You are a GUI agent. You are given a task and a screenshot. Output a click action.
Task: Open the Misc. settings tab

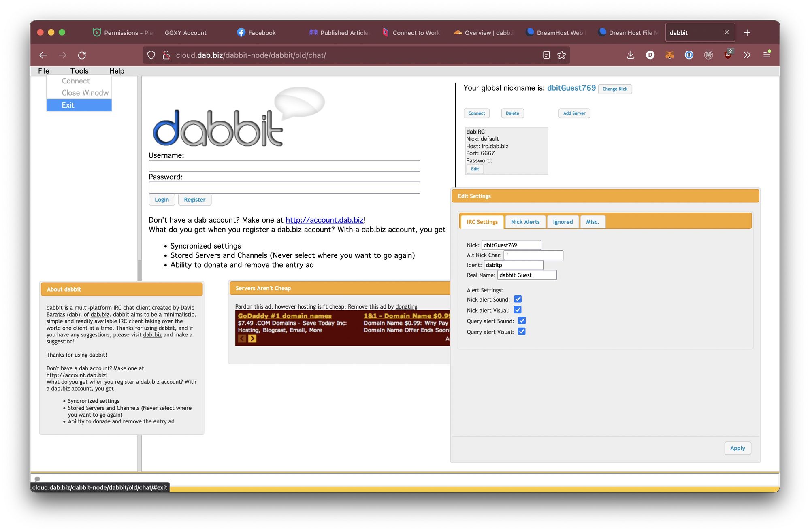593,222
